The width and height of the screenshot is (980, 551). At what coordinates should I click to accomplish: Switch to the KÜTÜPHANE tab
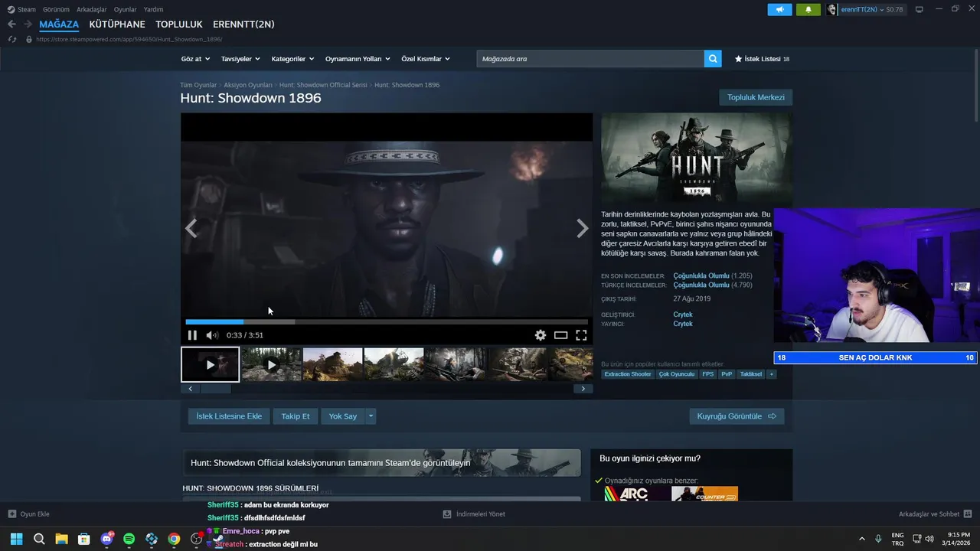point(117,24)
